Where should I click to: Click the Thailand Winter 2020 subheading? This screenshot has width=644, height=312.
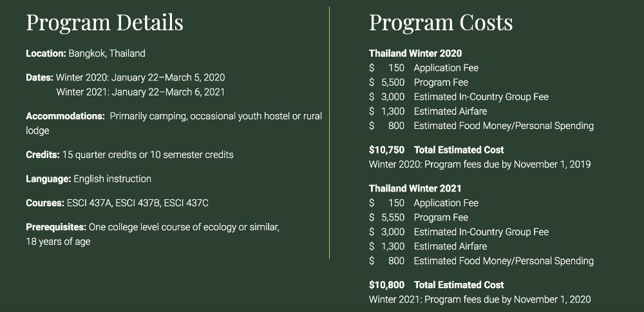coord(415,54)
